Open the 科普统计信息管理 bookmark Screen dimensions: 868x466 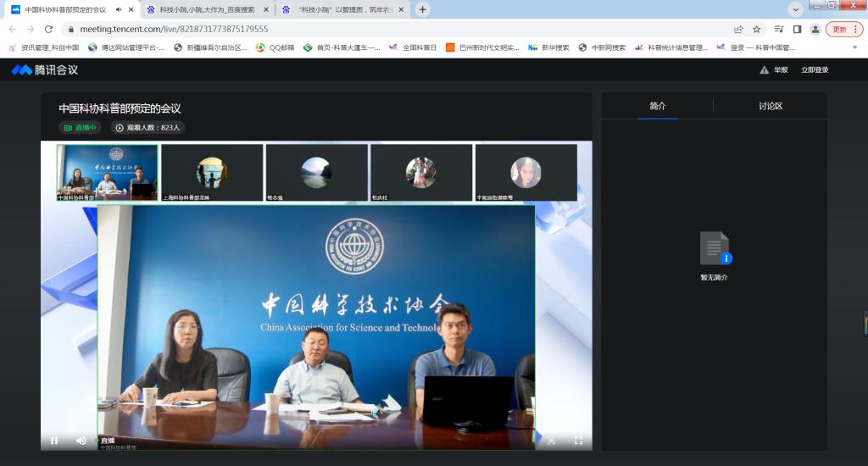pos(671,47)
